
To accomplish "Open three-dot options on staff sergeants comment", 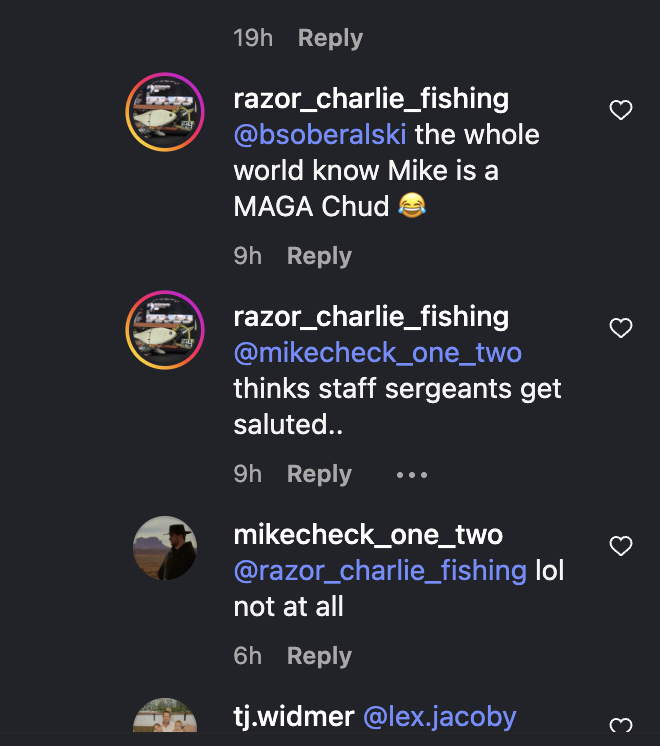I will point(412,474).
